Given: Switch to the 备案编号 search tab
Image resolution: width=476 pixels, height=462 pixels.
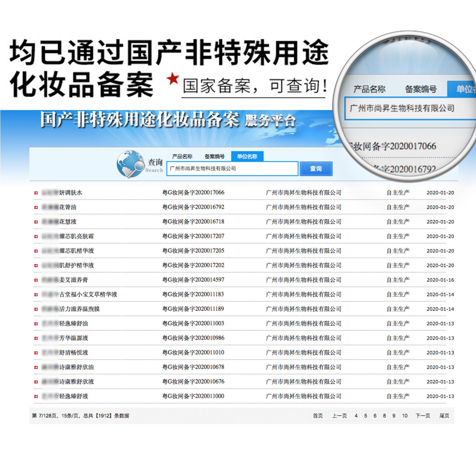Looking at the screenshot, I should tap(214, 156).
